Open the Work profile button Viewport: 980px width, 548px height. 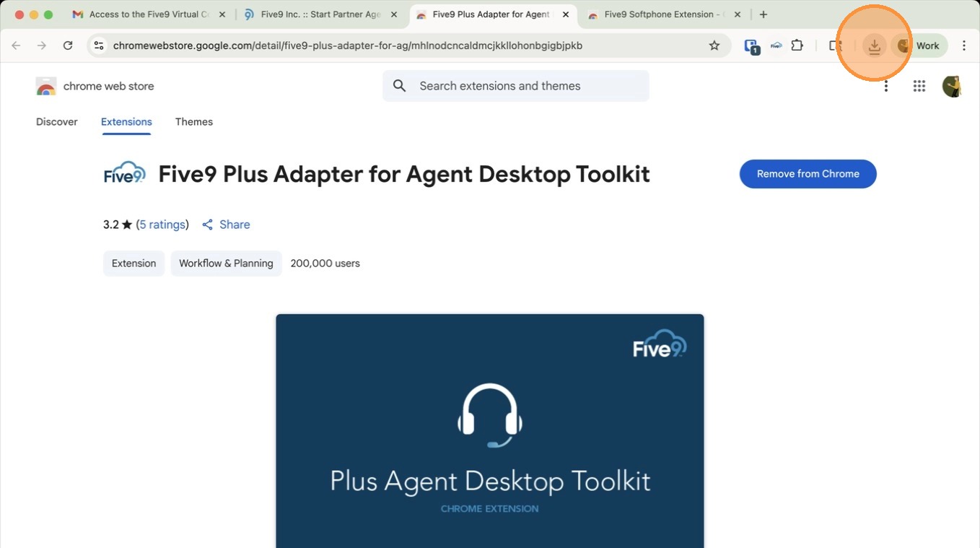tap(919, 45)
